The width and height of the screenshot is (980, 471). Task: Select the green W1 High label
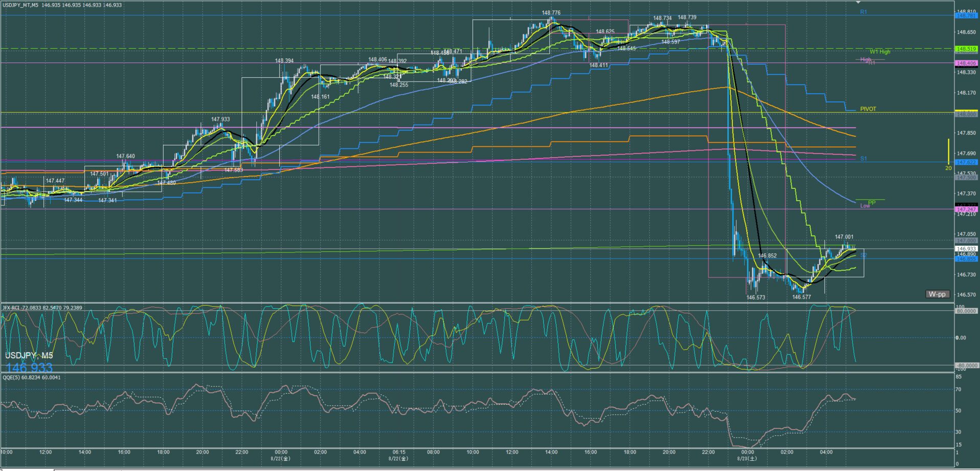(x=880, y=52)
